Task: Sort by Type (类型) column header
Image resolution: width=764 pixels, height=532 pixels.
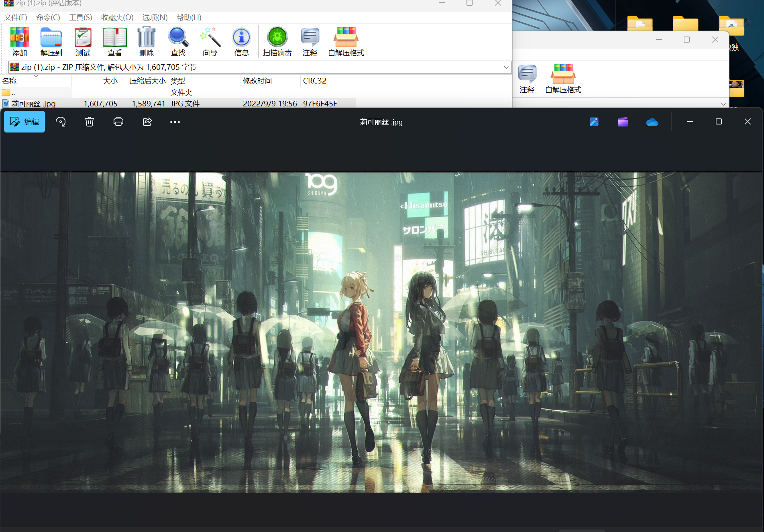Action: [x=204, y=81]
